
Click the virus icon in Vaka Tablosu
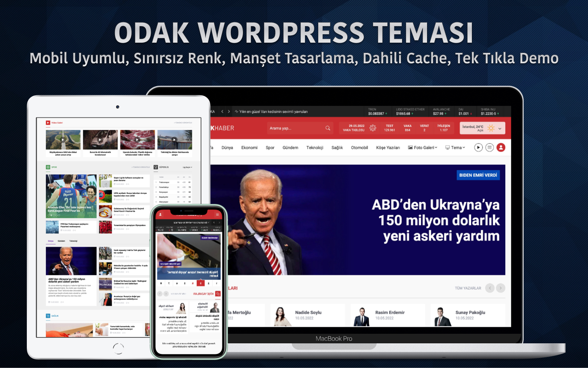[373, 128]
